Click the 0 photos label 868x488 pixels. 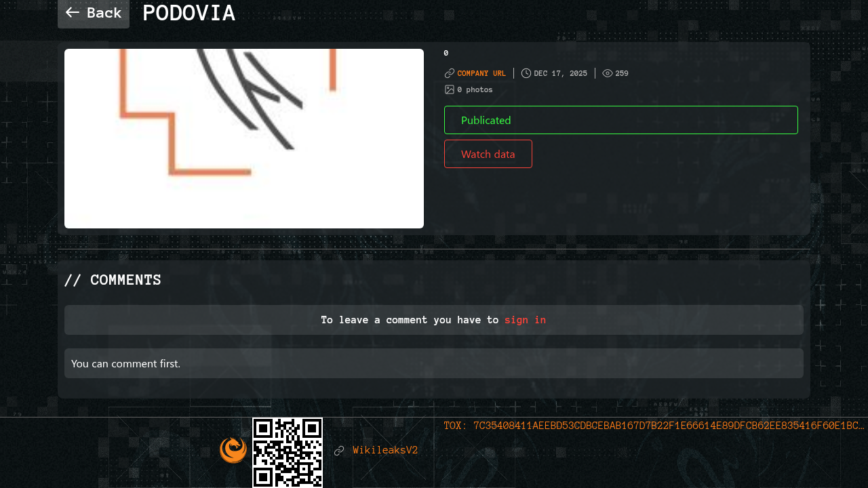tap(475, 89)
